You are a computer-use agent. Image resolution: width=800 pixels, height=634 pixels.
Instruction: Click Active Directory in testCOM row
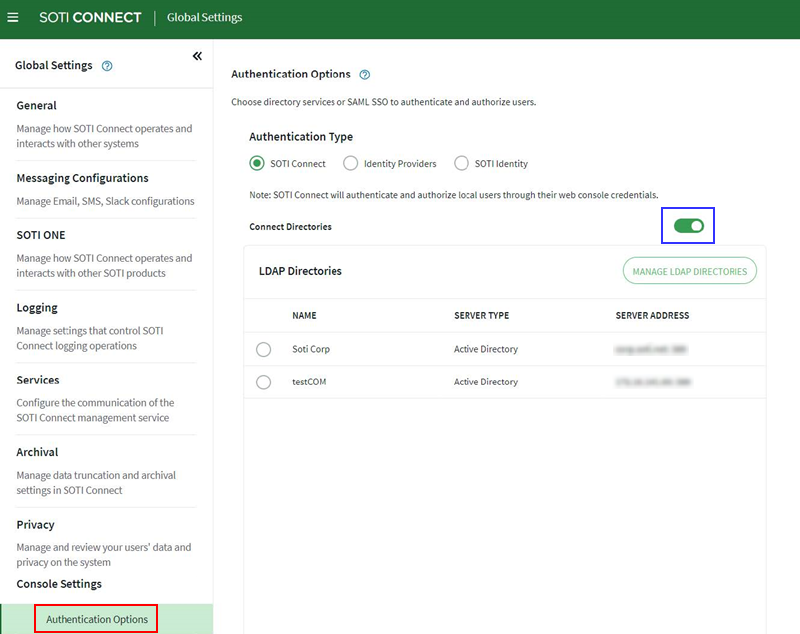pyautogui.click(x=486, y=382)
